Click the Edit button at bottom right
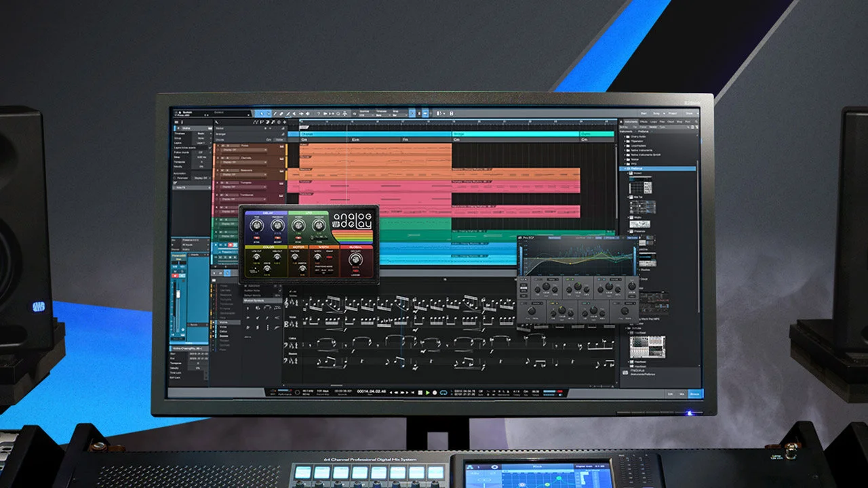The image size is (868, 488). 670,394
